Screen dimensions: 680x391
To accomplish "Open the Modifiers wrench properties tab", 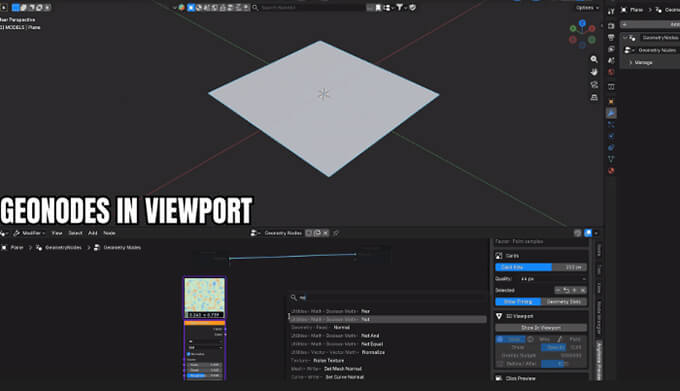I will 611,113.
